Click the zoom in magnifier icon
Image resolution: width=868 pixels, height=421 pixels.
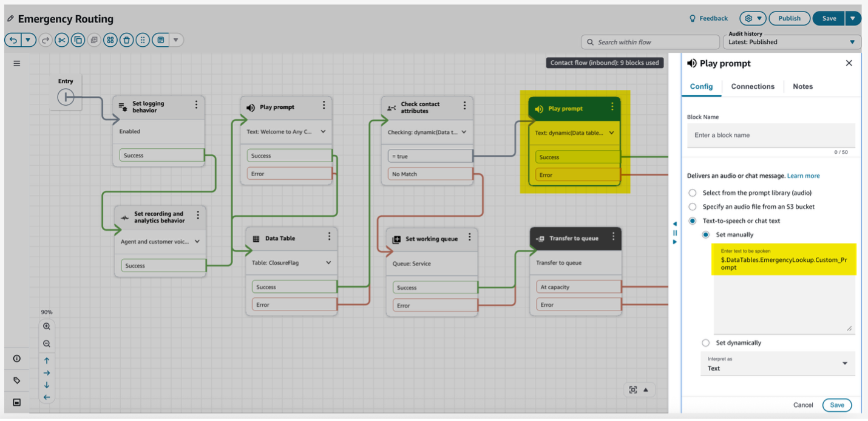coord(47,326)
